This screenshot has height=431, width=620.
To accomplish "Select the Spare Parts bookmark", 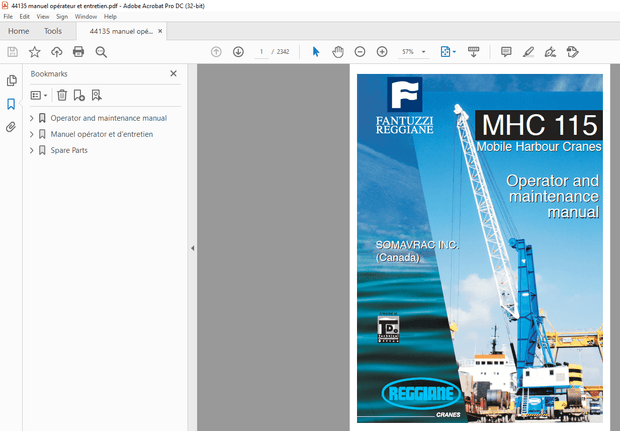I will click(69, 150).
